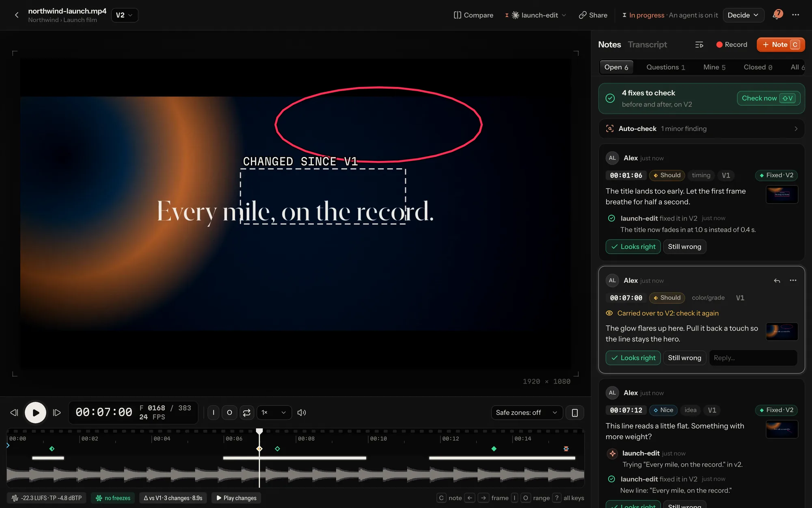Mark the 00:07:00 note as Still wrong
812x508 pixels.
[x=685, y=358]
